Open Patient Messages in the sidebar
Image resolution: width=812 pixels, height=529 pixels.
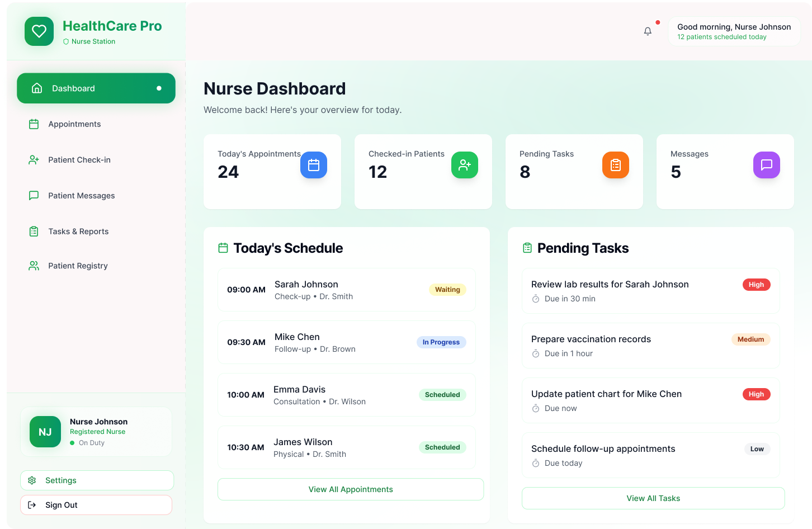tap(81, 196)
